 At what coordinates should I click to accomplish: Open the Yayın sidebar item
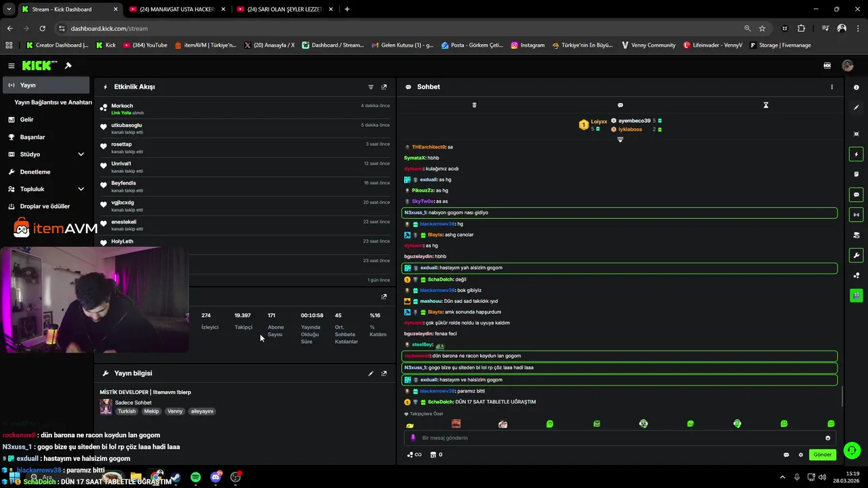(46, 85)
